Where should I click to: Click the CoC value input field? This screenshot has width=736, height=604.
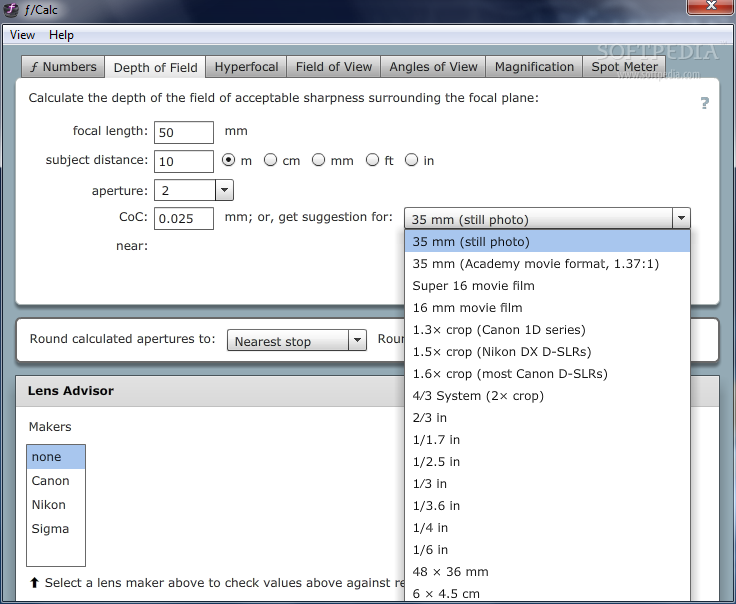pyautogui.click(x=184, y=219)
